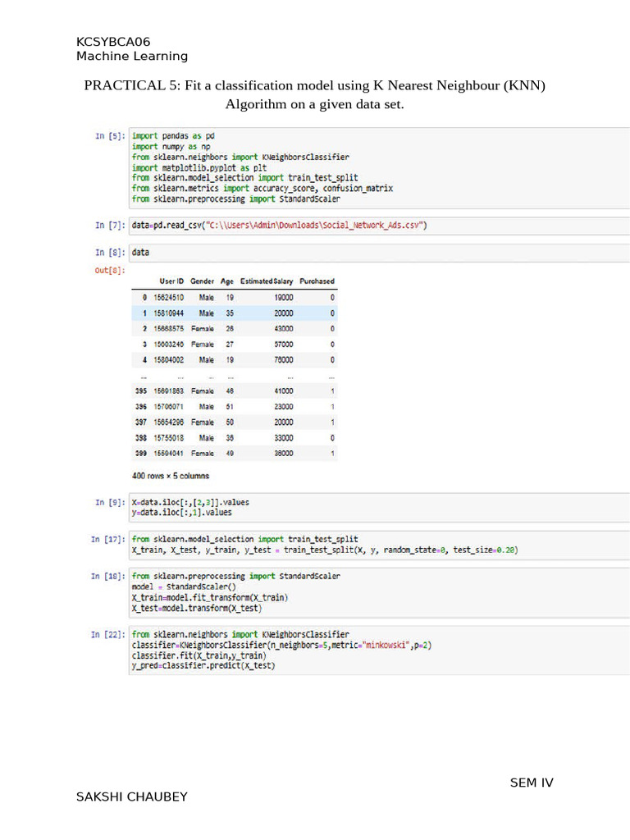Image resolution: width=630 pixels, height=840 pixels.
Task: Click User ID 15691863 in row 395
Action: (x=169, y=391)
